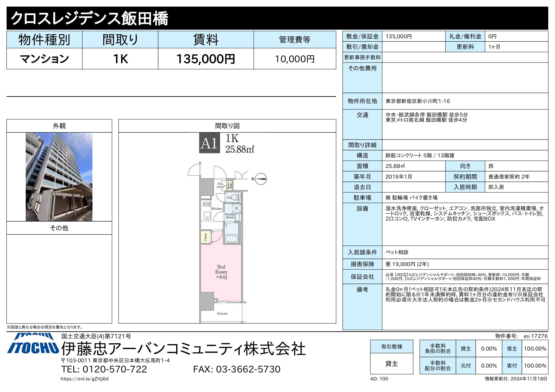The width and height of the screenshot is (555, 392).
Task: Click the A1 room type badge
Action: [210, 143]
